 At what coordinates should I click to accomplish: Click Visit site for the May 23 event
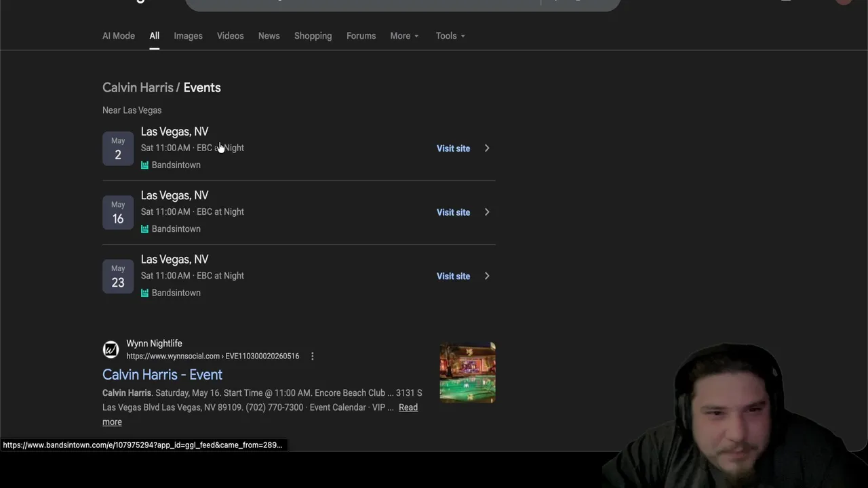[x=453, y=276]
